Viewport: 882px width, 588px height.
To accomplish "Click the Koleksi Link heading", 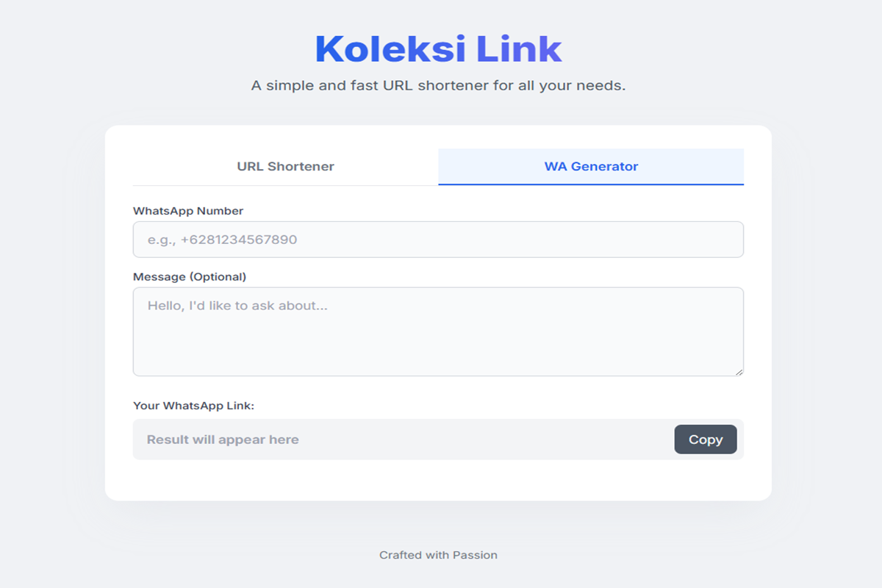I will [x=438, y=49].
